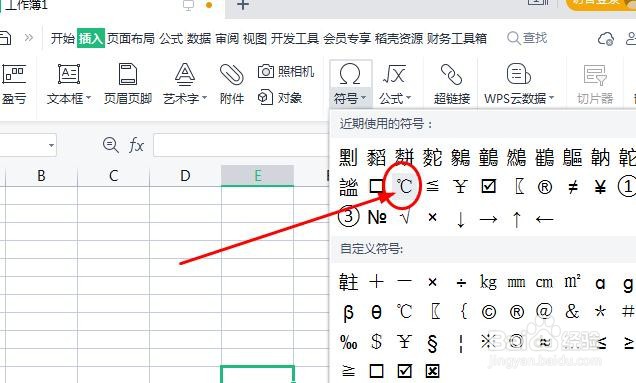The height and width of the screenshot is (383, 636).
Task: Expand the WordArt (艺术字) dropdown arrow
Action: 204,98
